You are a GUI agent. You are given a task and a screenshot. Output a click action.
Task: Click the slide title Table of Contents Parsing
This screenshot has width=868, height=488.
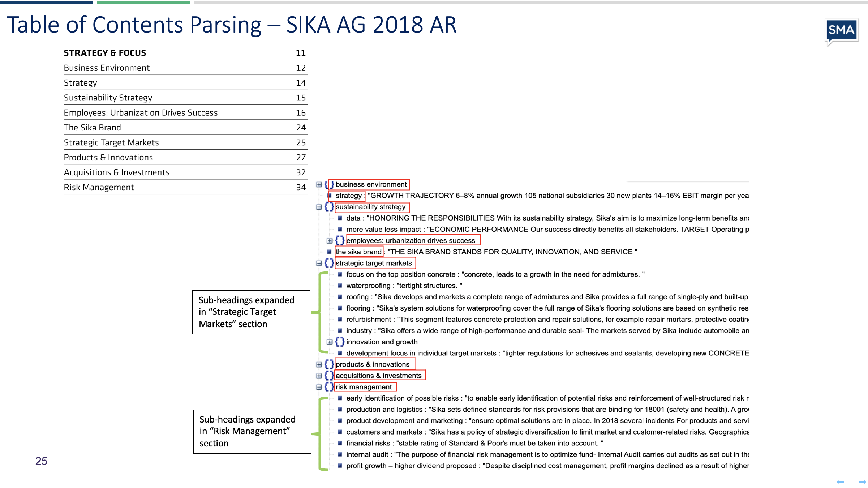[x=231, y=25]
